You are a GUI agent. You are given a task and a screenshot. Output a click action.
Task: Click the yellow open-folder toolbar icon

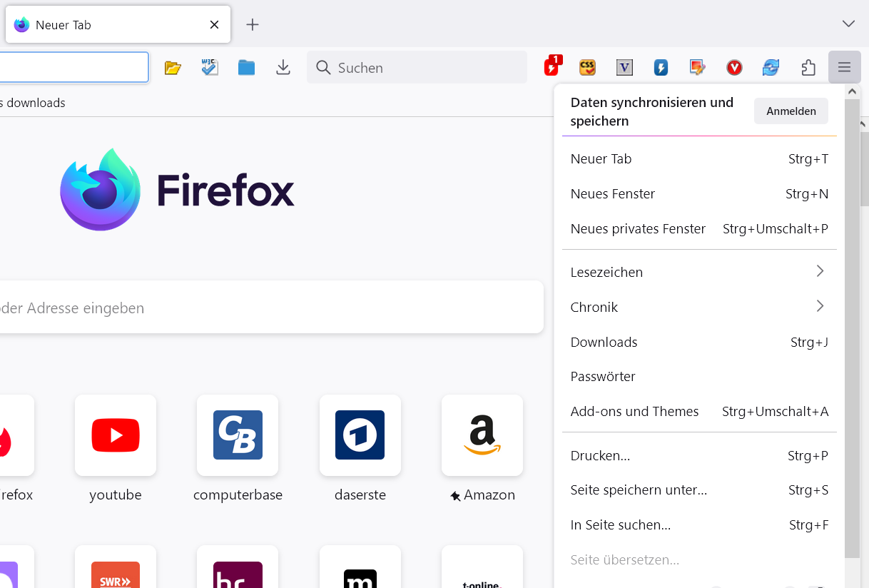tap(173, 68)
